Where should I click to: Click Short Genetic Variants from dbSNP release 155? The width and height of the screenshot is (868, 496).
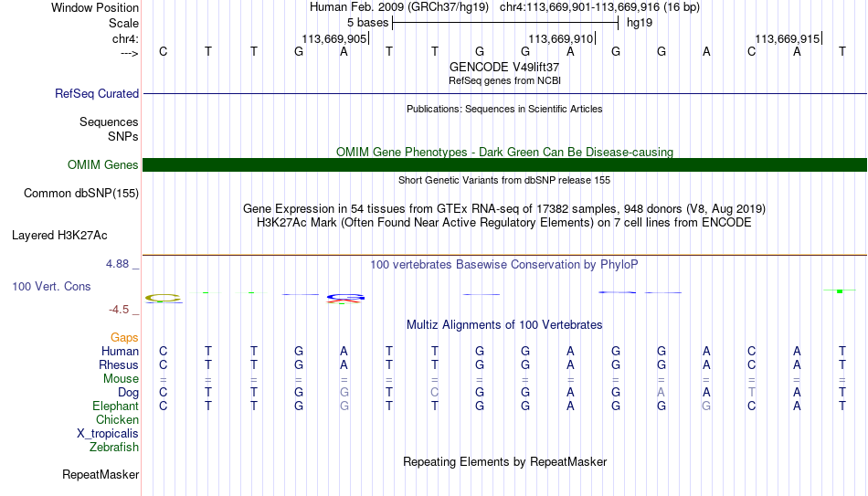point(504,181)
